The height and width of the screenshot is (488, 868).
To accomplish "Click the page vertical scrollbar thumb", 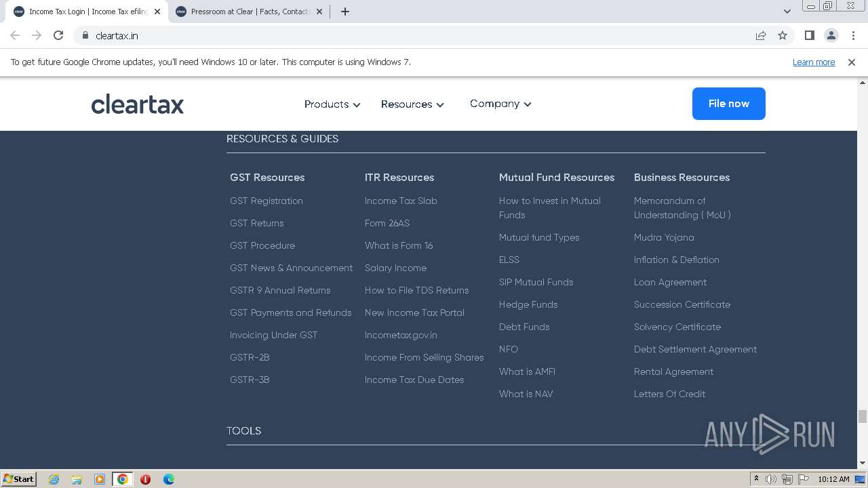I will tap(862, 415).
